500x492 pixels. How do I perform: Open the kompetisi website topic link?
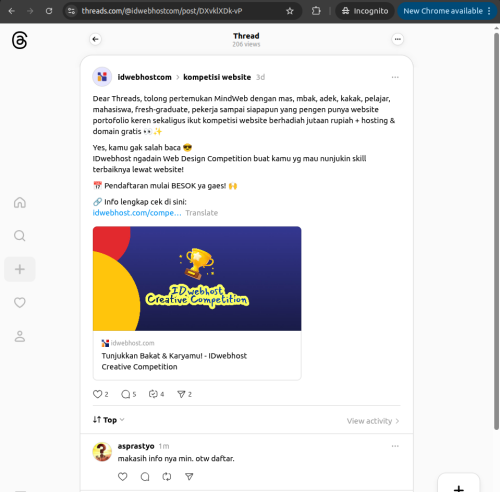click(217, 77)
